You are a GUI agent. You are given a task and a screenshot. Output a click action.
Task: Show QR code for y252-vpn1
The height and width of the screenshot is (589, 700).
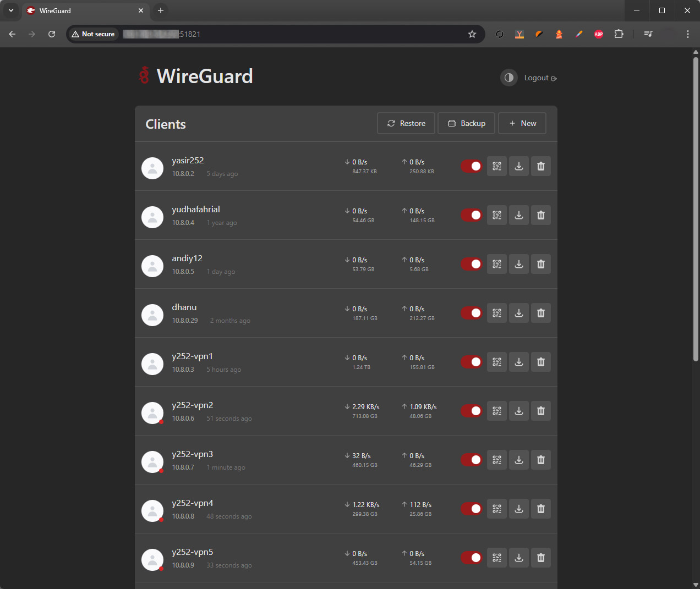click(x=497, y=362)
